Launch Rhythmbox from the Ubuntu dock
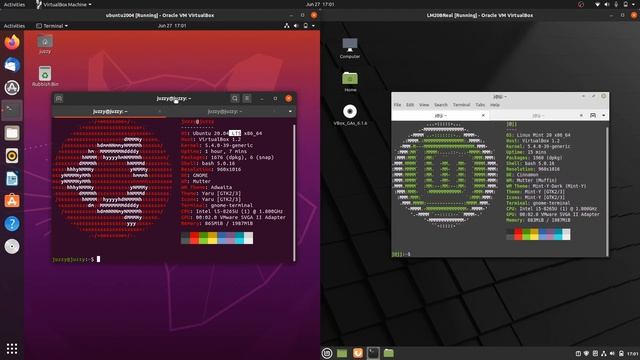 [x=12, y=156]
